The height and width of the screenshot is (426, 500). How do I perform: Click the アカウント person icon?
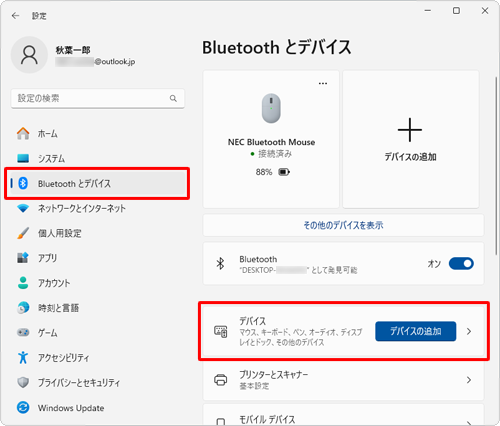click(x=23, y=283)
